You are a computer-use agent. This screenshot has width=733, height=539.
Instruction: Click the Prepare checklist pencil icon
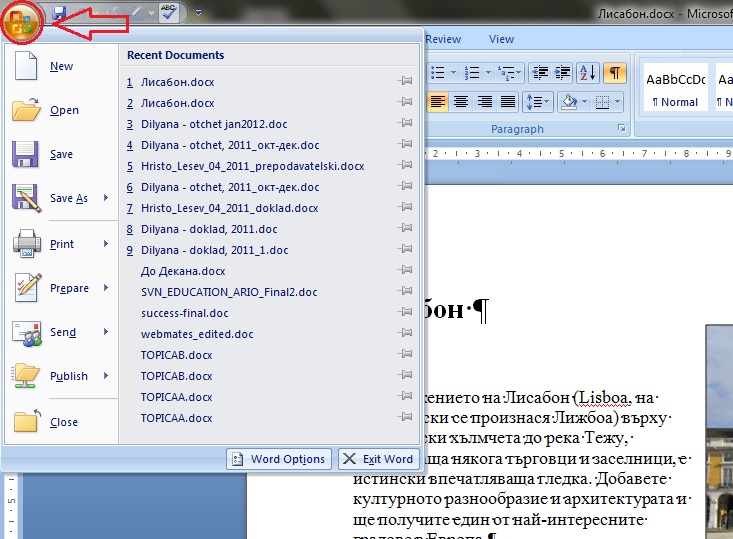pos(28,287)
